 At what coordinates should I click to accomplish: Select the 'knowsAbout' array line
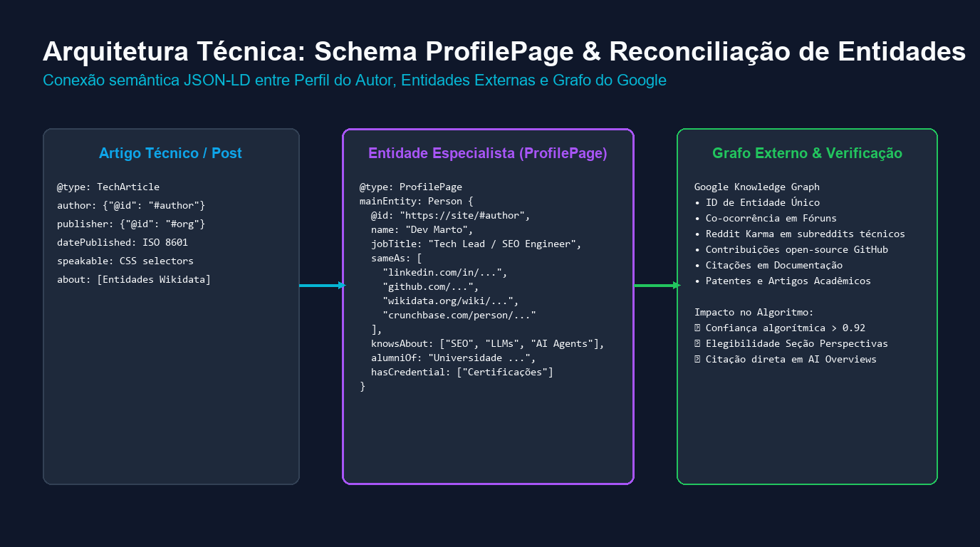pos(488,344)
